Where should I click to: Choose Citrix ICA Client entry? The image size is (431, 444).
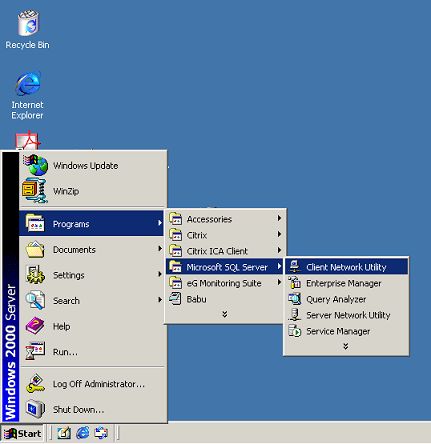click(x=225, y=251)
